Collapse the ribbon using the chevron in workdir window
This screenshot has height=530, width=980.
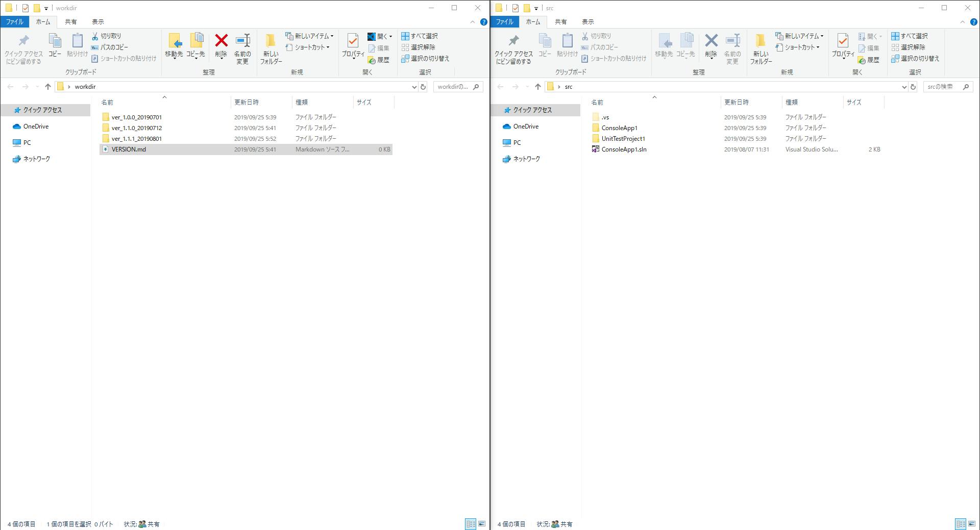click(473, 22)
